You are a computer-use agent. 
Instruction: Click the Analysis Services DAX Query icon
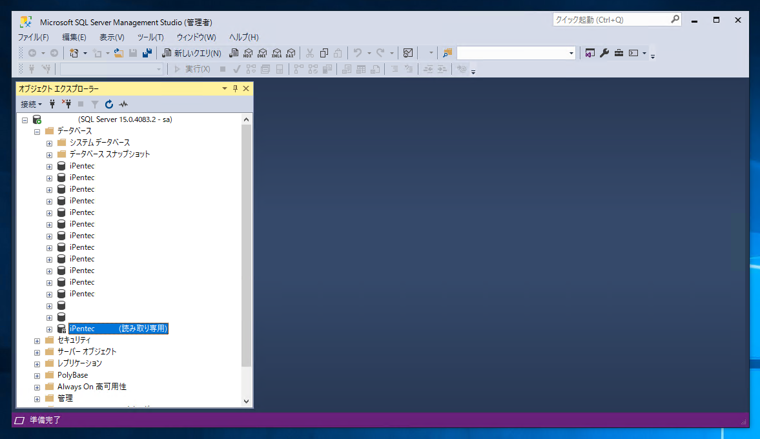290,53
